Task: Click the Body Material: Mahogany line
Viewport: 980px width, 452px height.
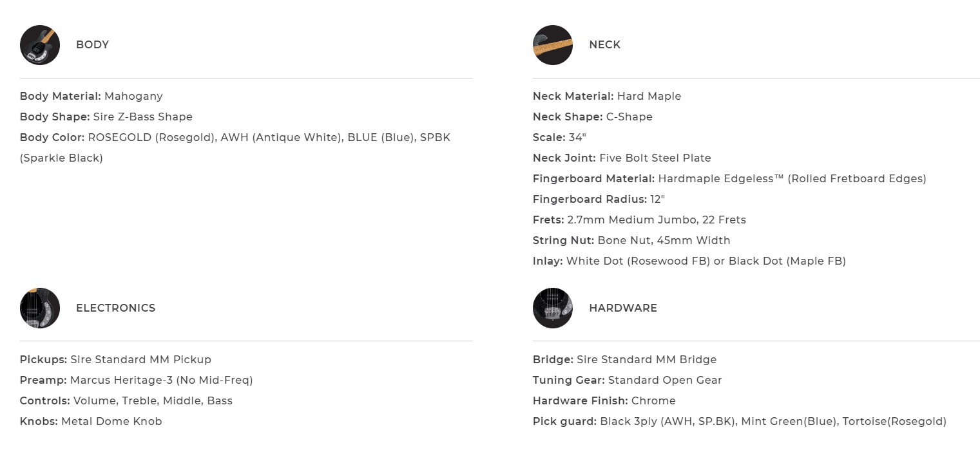Action: (91, 97)
